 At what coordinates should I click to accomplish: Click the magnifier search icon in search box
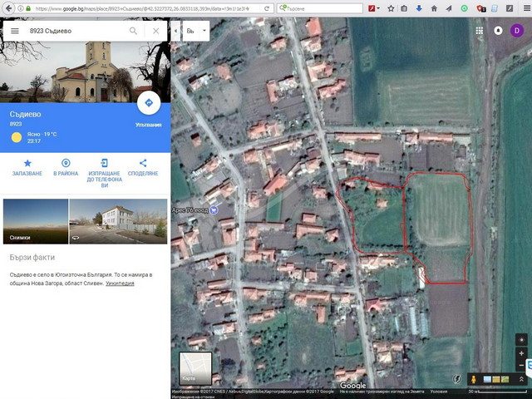pyautogui.click(x=133, y=31)
